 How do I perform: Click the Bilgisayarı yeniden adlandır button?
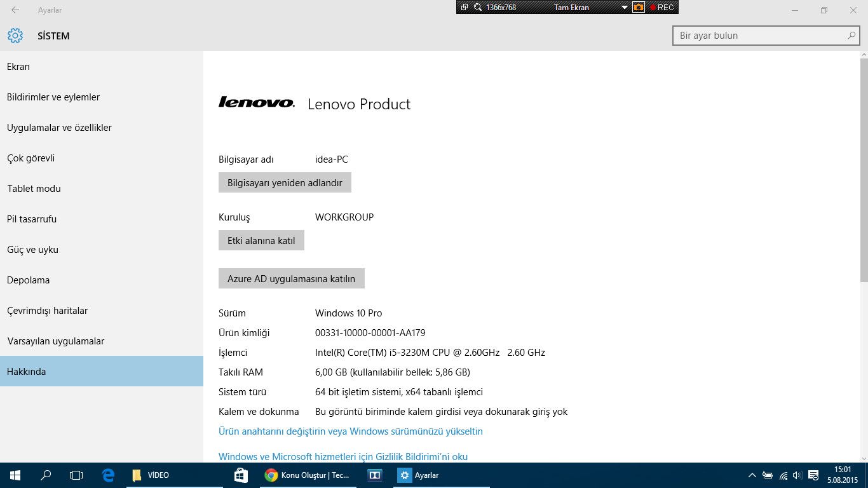(x=285, y=182)
